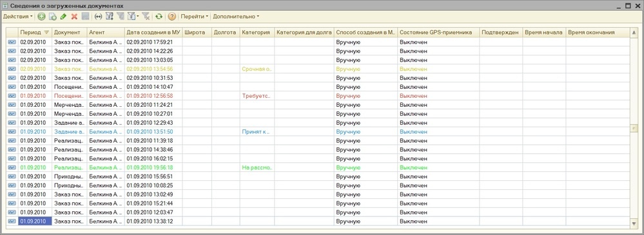Open the Дополнительно dropdown menu
644x235 pixels.
click(236, 16)
